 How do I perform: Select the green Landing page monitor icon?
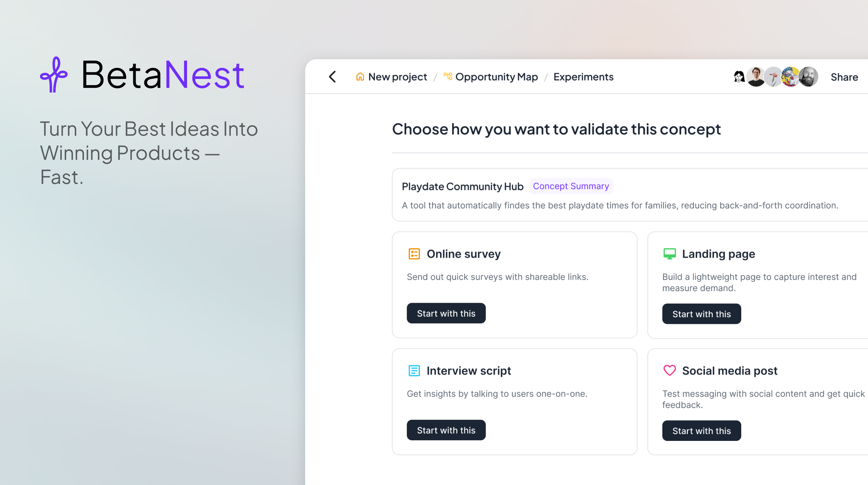[669, 254]
